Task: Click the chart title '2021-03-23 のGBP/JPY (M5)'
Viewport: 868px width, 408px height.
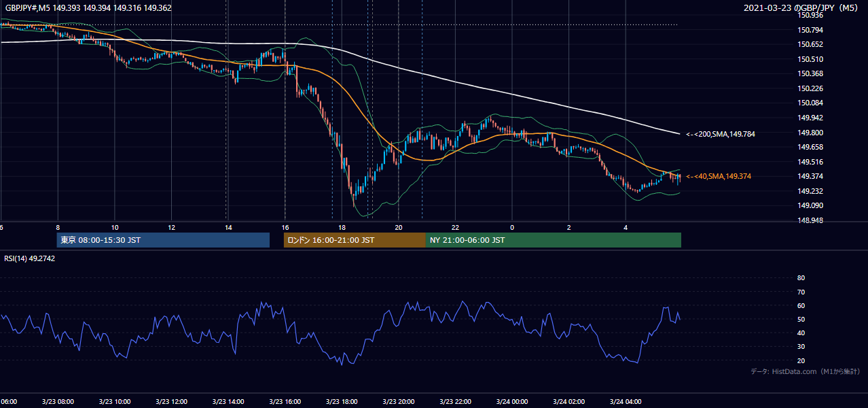Action: tap(802, 8)
